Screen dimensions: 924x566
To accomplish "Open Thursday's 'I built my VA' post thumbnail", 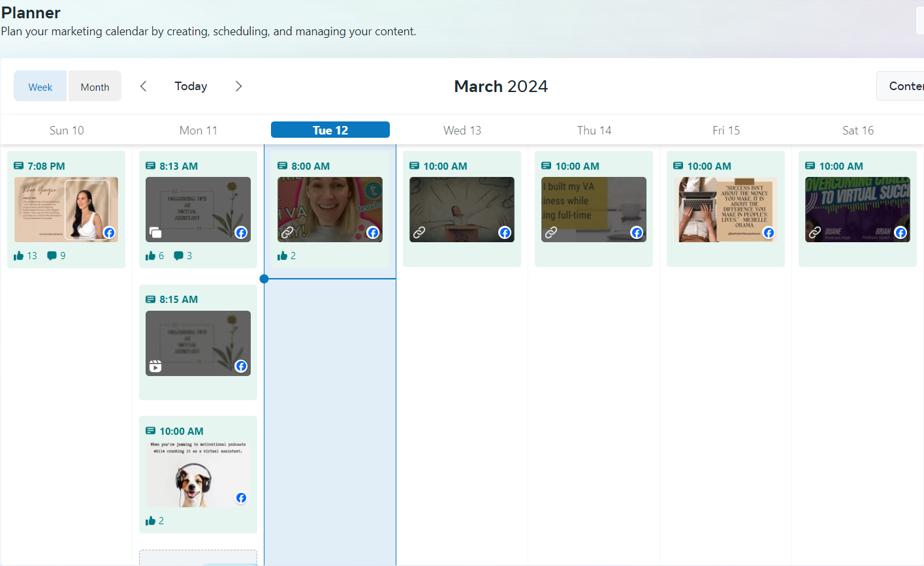I will 594,210.
